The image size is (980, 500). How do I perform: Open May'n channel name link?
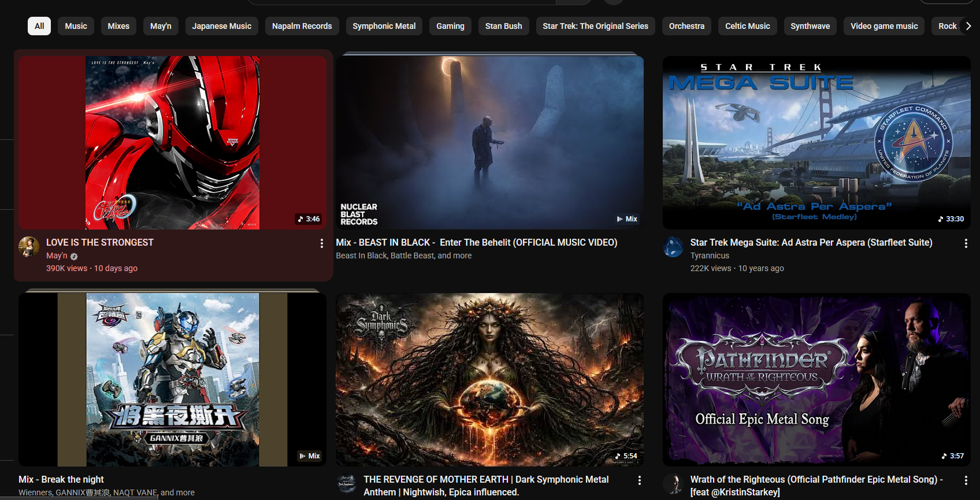pos(57,255)
